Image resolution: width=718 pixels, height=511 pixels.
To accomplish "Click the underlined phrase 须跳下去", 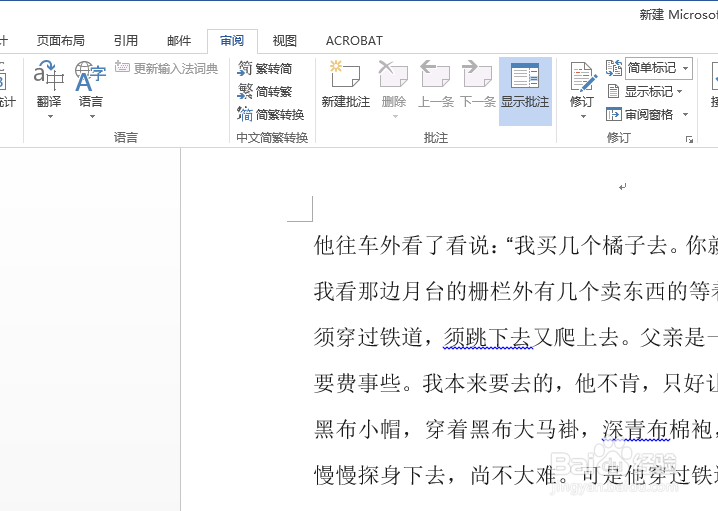I will (x=488, y=338).
